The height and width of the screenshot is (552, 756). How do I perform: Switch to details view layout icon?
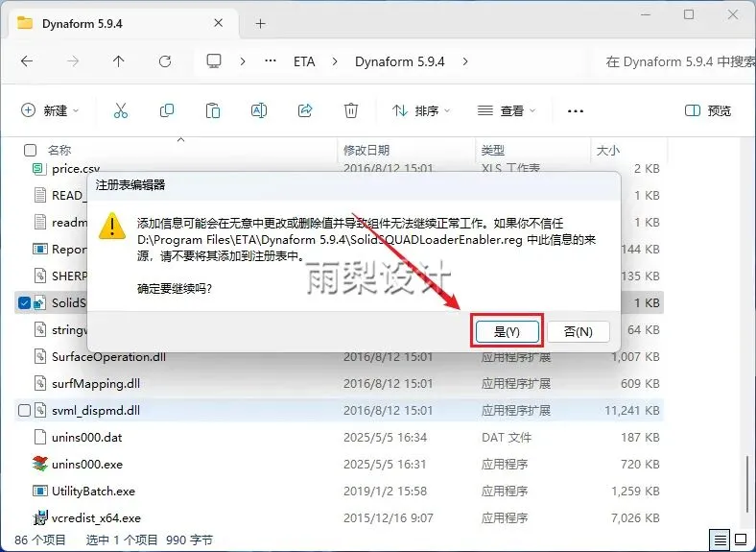click(720, 540)
